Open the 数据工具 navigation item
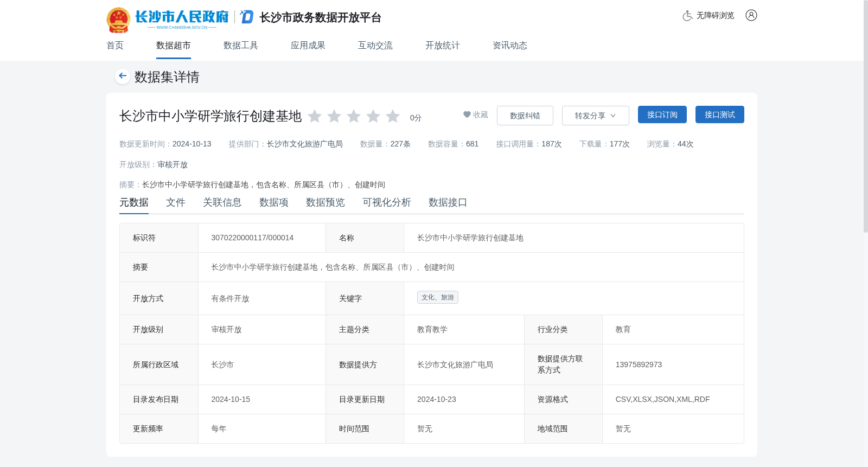Image resolution: width=868 pixels, height=467 pixels. coord(241,46)
